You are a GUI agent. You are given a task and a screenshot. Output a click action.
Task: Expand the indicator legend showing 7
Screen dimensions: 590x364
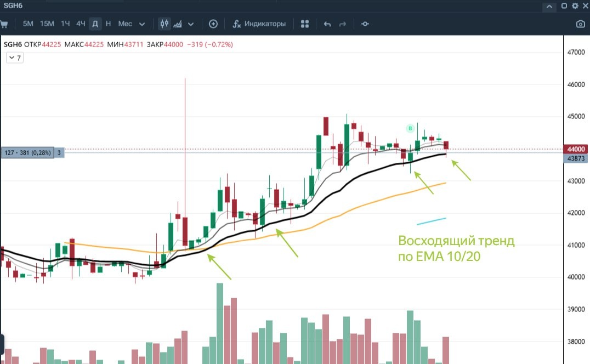click(15, 58)
